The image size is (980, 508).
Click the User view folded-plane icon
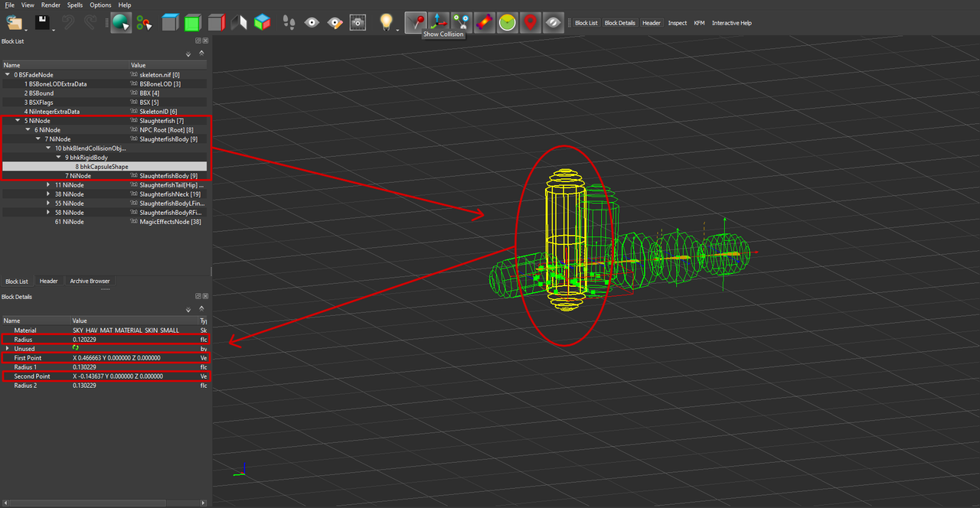coord(239,23)
